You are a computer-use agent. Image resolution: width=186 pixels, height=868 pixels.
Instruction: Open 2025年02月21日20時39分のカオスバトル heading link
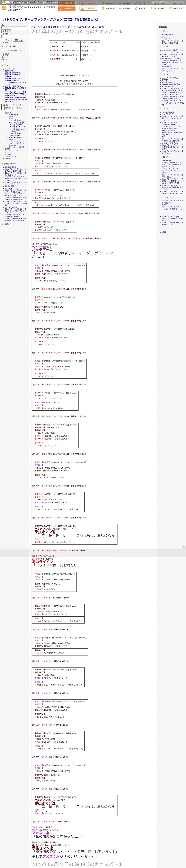click(77, 864)
